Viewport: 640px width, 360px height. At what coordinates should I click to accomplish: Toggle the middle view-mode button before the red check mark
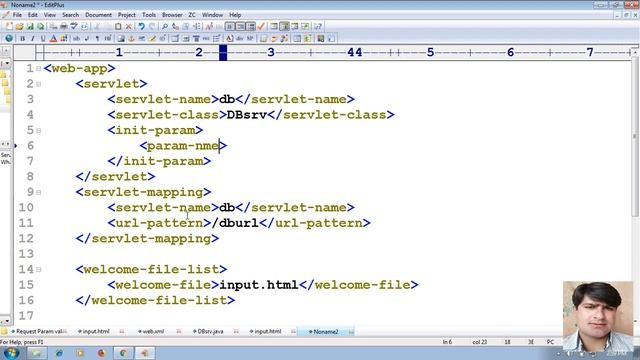tap(240, 27)
